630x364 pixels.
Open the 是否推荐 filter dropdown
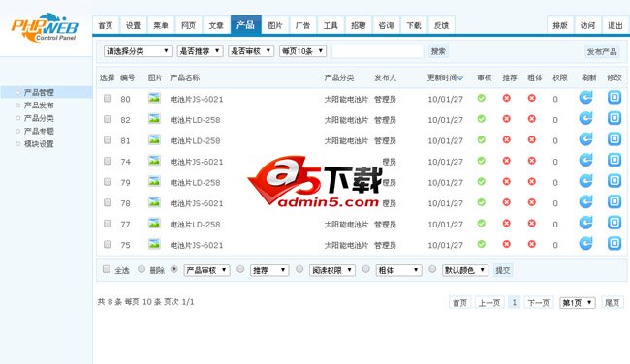[x=200, y=51]
